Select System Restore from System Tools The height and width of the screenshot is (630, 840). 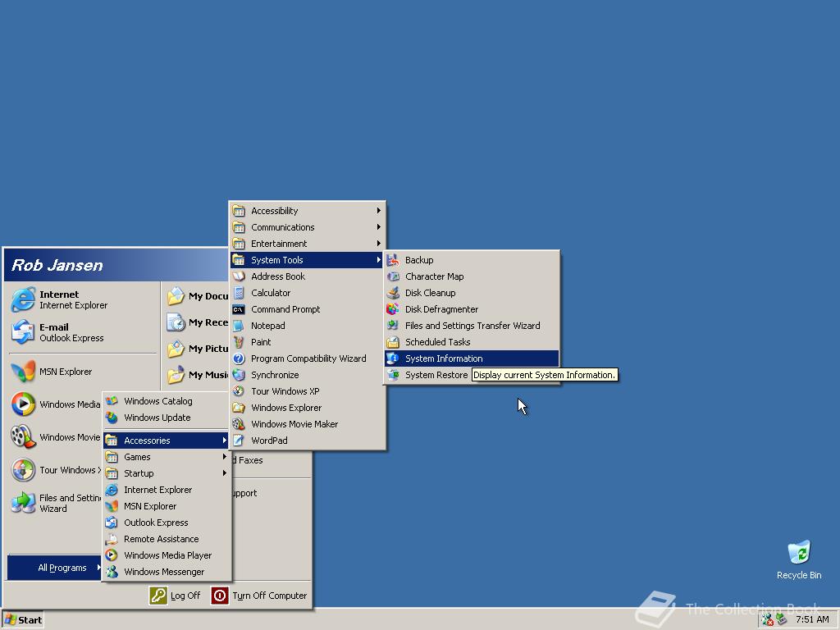coord(436,375)
